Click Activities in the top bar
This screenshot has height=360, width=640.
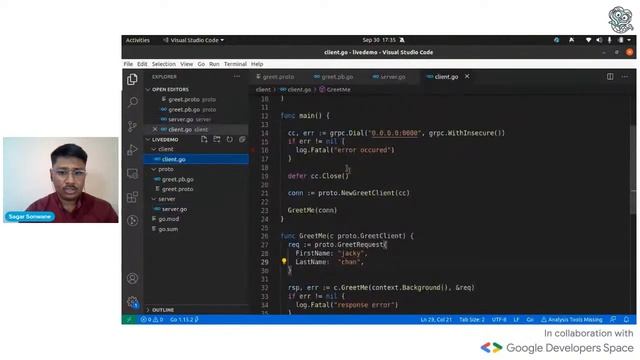click(x=138, y=40)
